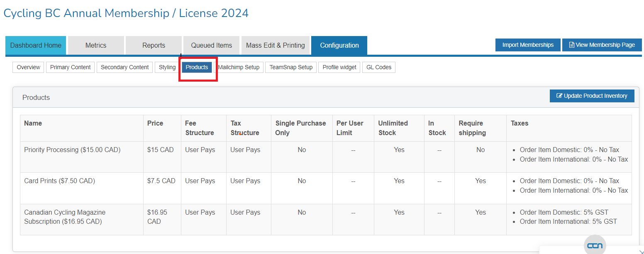Open the GL Codes sub-tab

click(x=379, y=67)
